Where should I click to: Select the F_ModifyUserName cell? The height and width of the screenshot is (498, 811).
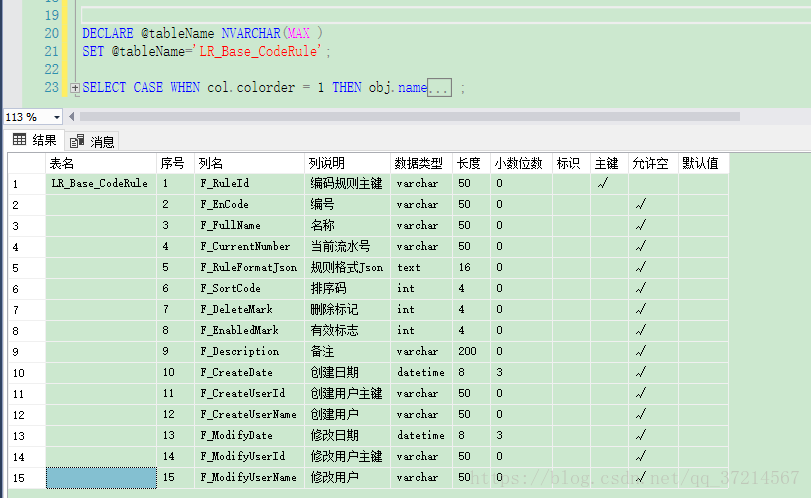(249, 478)
